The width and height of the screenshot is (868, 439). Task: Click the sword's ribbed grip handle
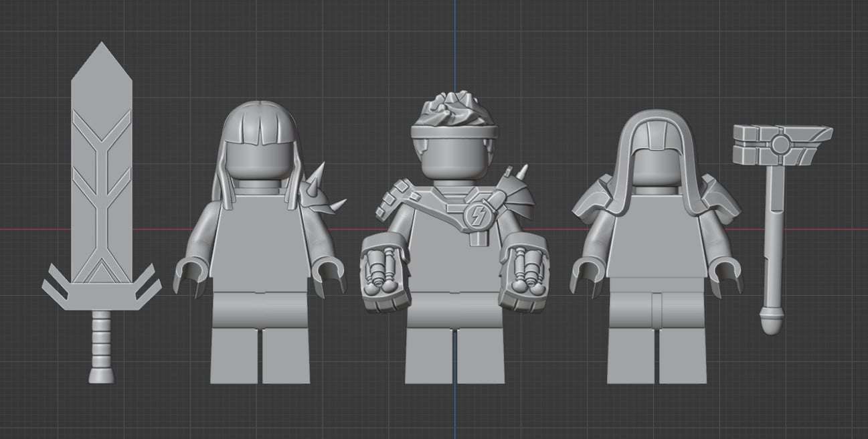(x=102, y=347)
